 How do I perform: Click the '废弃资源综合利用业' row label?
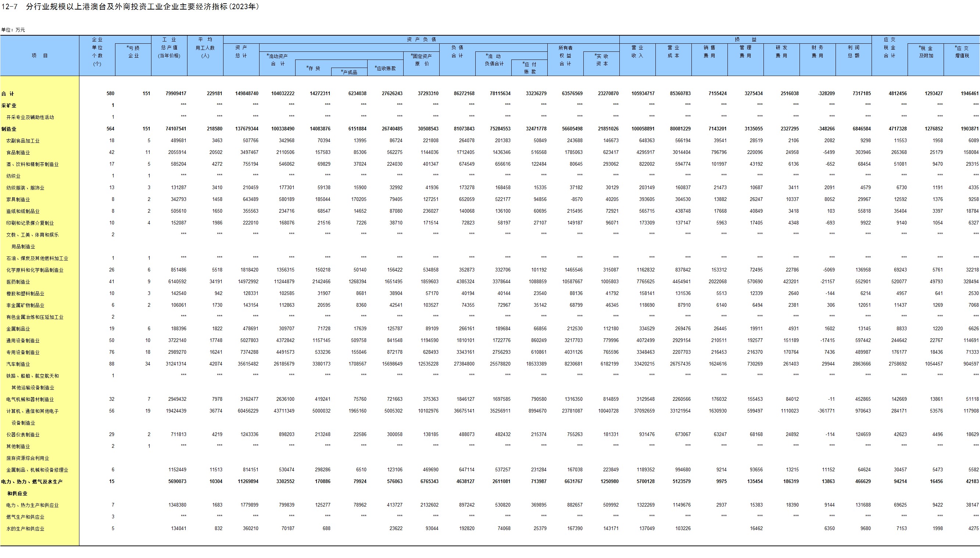[x=28, y=458]
